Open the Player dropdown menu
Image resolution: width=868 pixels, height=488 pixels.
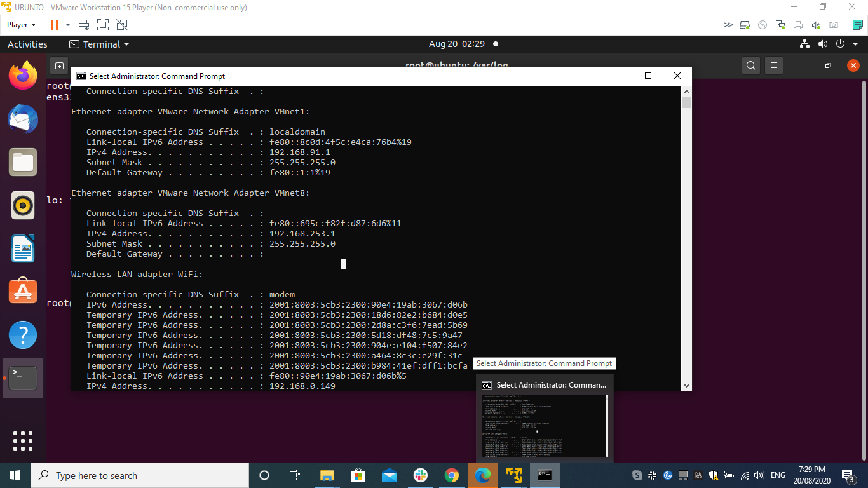tap(21, 25)
